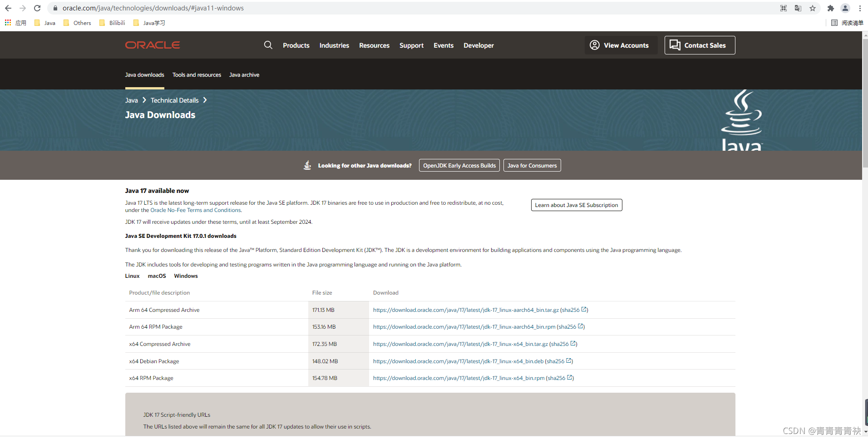Select the Java archive tab
The image size is (868, 439).
click(x=244, y=75)
